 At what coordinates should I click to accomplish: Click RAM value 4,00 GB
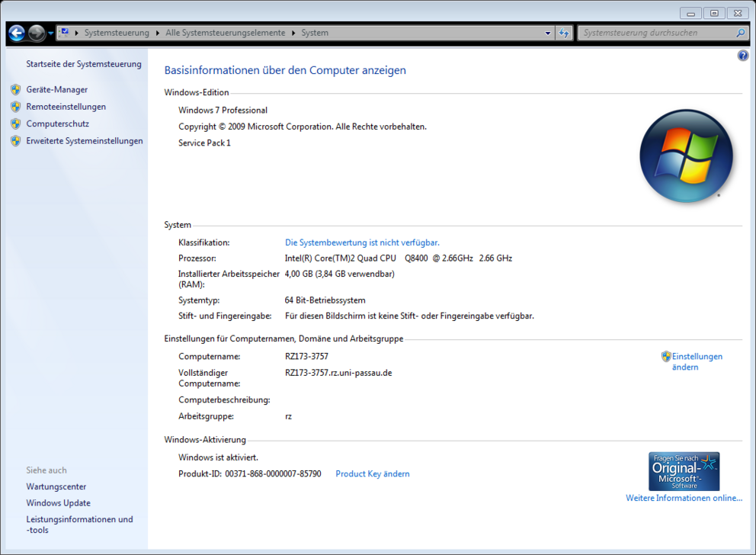point(339,274)
